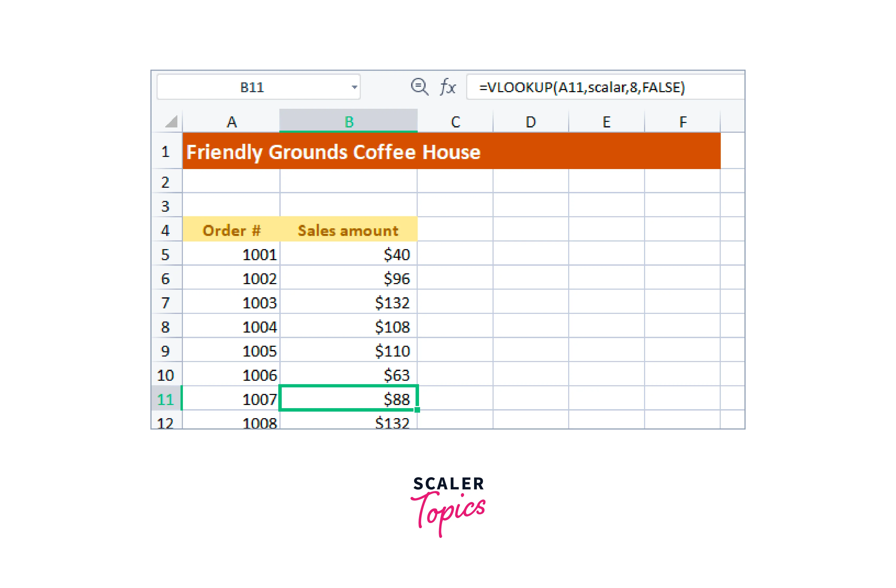This screenshot has height=588, width=896.
Task: Select row 5 header
Action: coord(167,254)
